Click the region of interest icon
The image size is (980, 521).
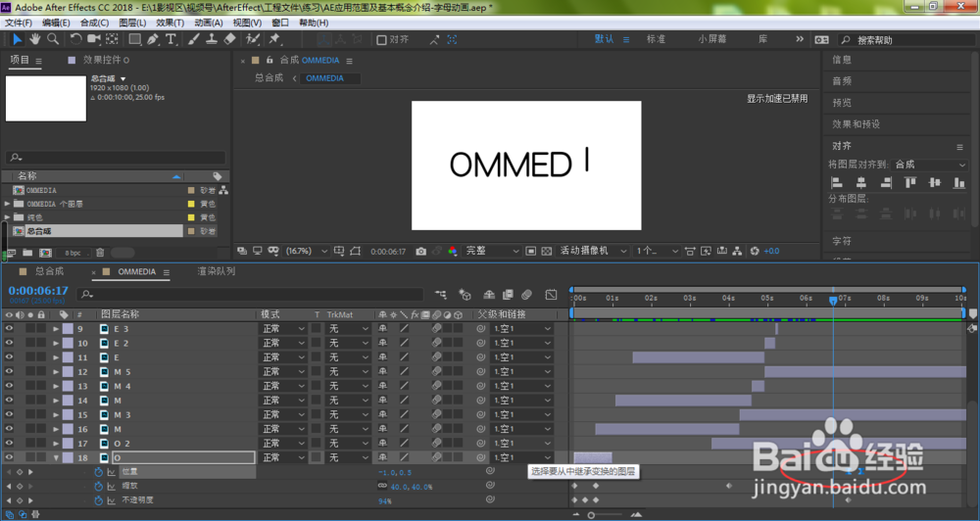point(530,251)
